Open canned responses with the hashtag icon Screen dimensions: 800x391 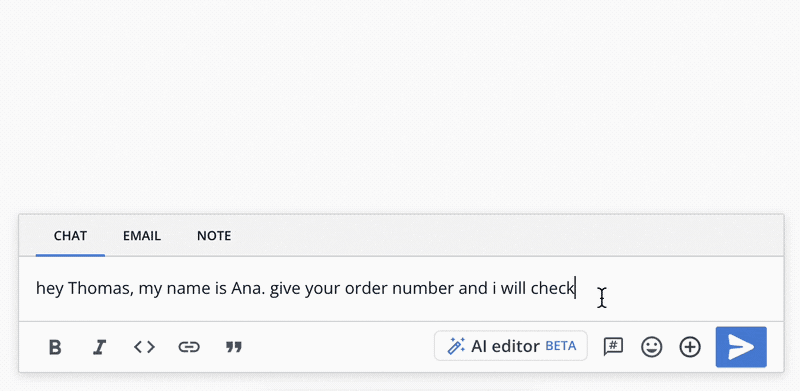click(x=613, y=347)
